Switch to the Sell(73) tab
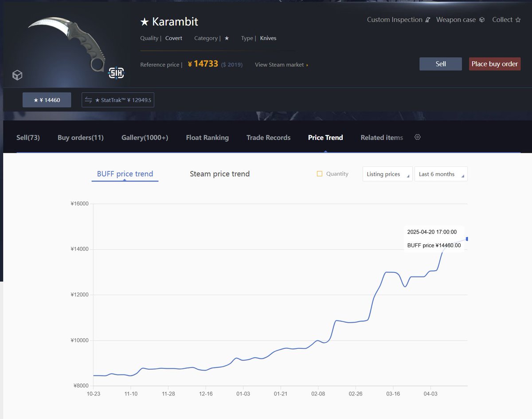Screen dimensions: 532x419 [x=28, y=138]
